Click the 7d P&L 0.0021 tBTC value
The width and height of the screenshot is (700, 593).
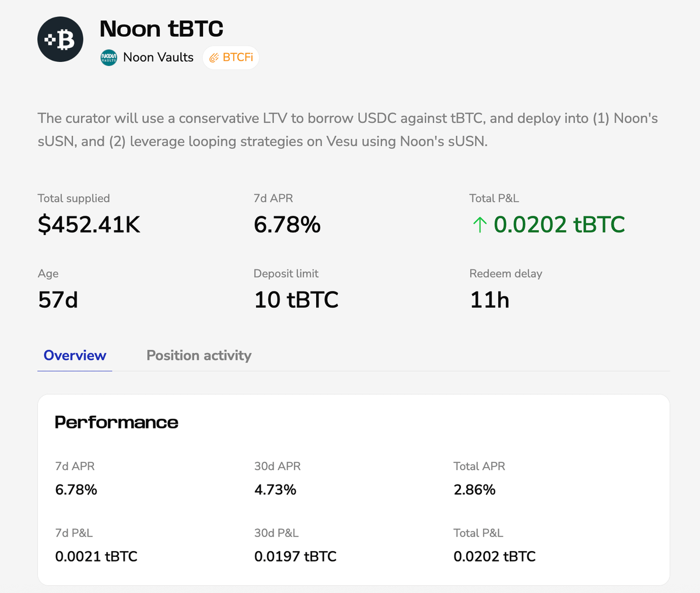pos(96,556)
